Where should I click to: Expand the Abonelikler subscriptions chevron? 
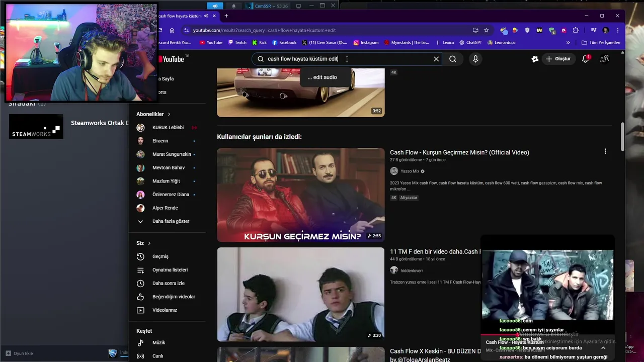click(169, 114)
